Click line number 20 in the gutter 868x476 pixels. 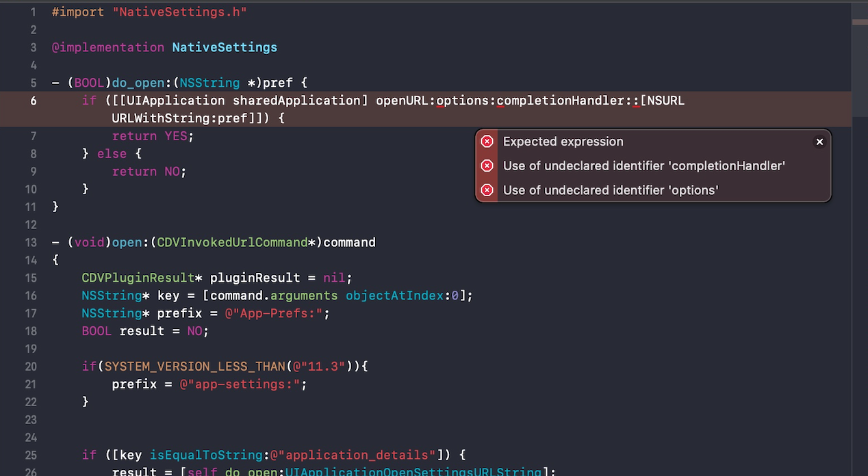click(30, 366)
